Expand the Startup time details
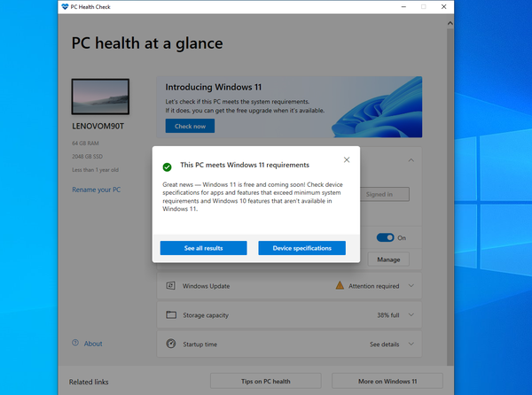Viewport: 532px width, 395px height. pos(411,343)
